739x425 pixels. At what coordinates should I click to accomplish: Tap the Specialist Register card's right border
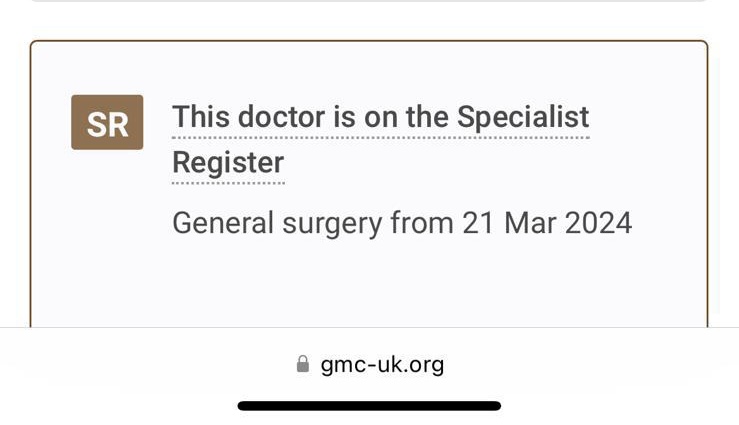(707, 184)
